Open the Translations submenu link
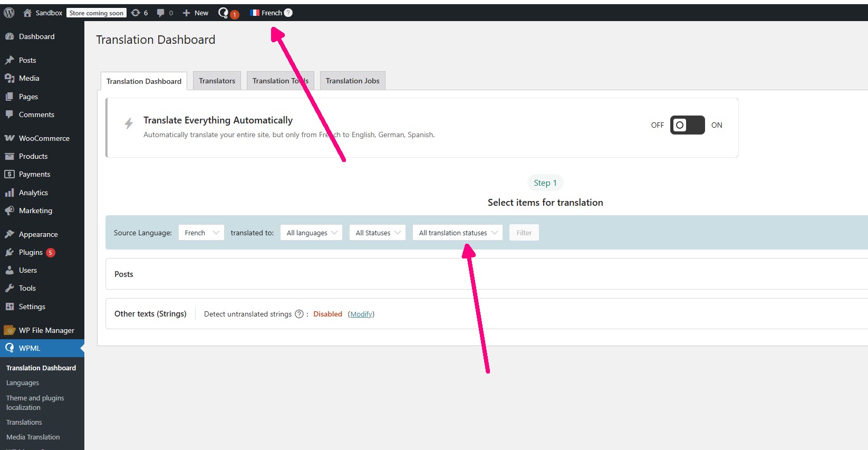This screenshot has width=868, height=450. (24, 422)
